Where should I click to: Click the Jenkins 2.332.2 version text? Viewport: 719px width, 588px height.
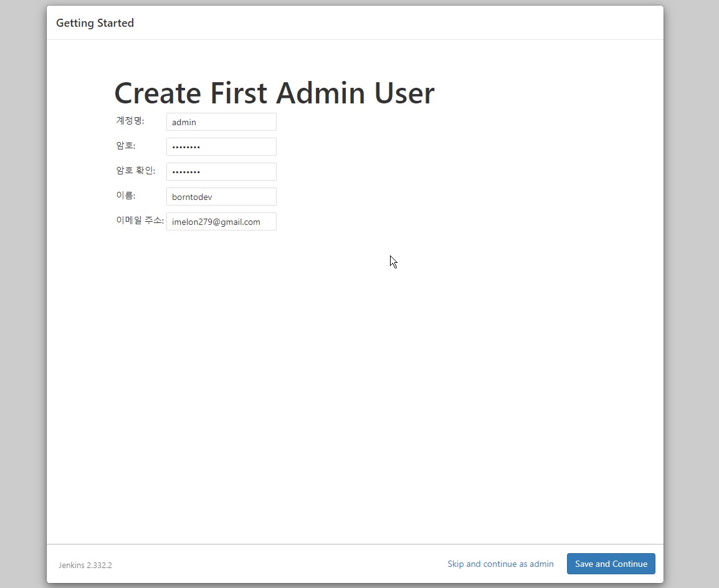click(x=85, y=565)
